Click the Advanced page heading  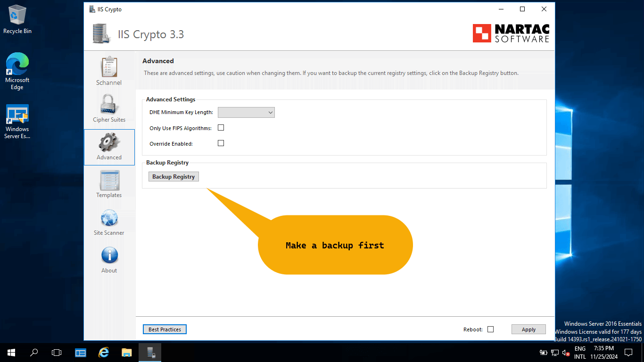coord(158,61)
